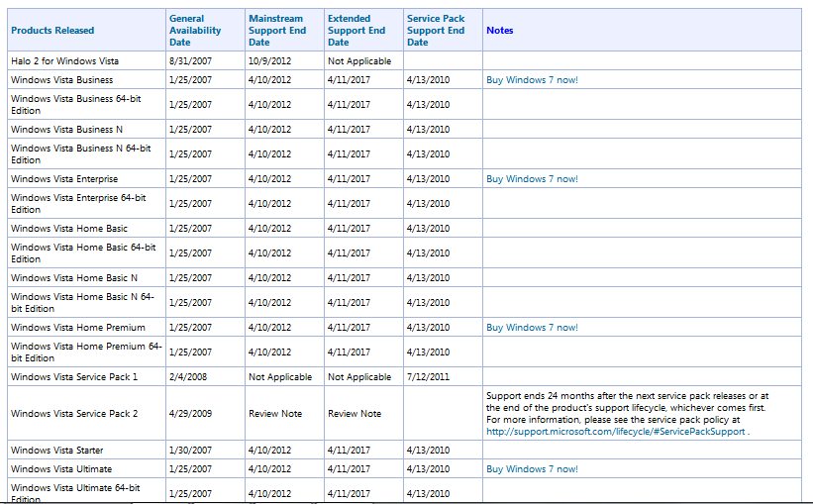Select Windows Vista Ultimate product name
Viewport: 813px width, 504px height.
pos(61,469)
